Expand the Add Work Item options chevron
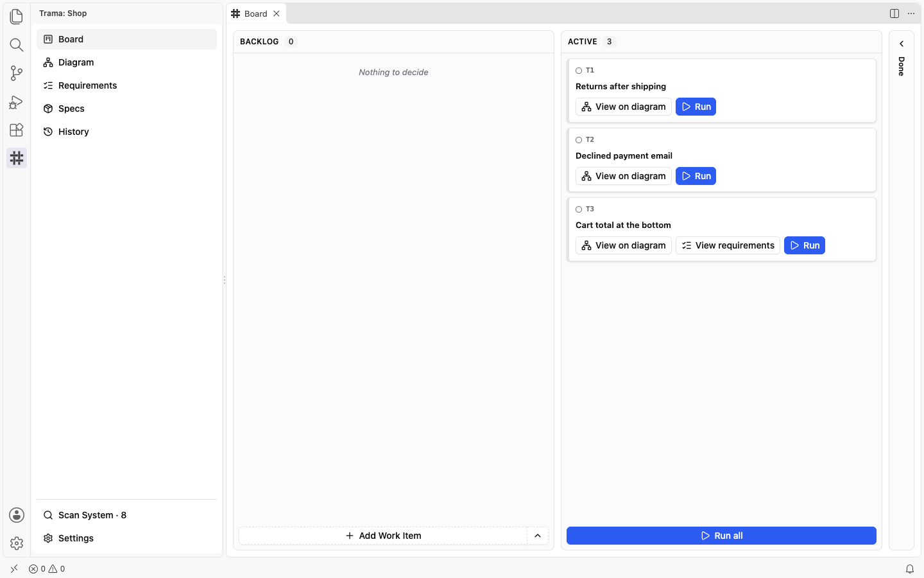Image resolution: width=924 pixels, height=578 pixels. 538,536
